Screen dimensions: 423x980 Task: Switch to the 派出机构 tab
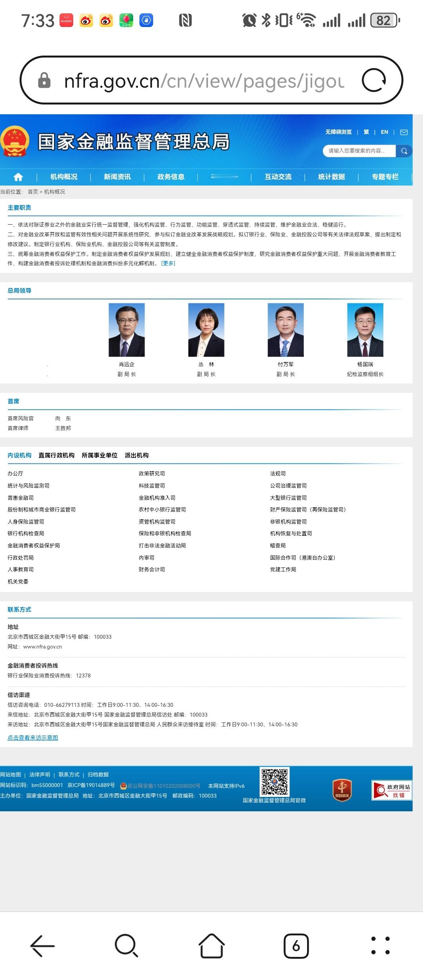(137, 456)
